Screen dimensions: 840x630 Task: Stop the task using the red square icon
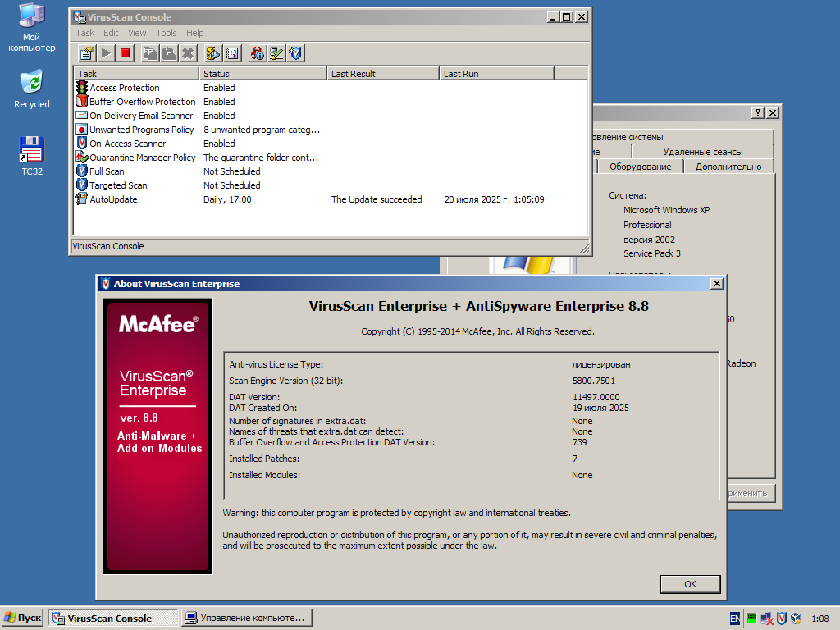click(x=126, y=53)
